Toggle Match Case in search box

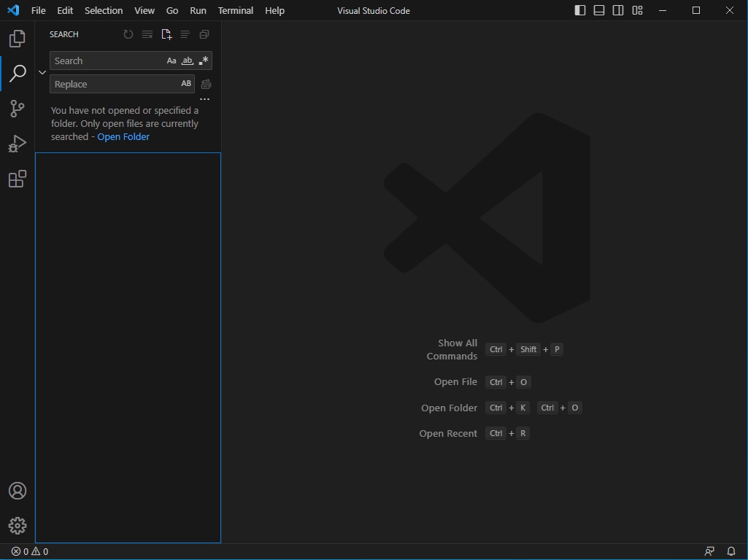tap(171, 61)
